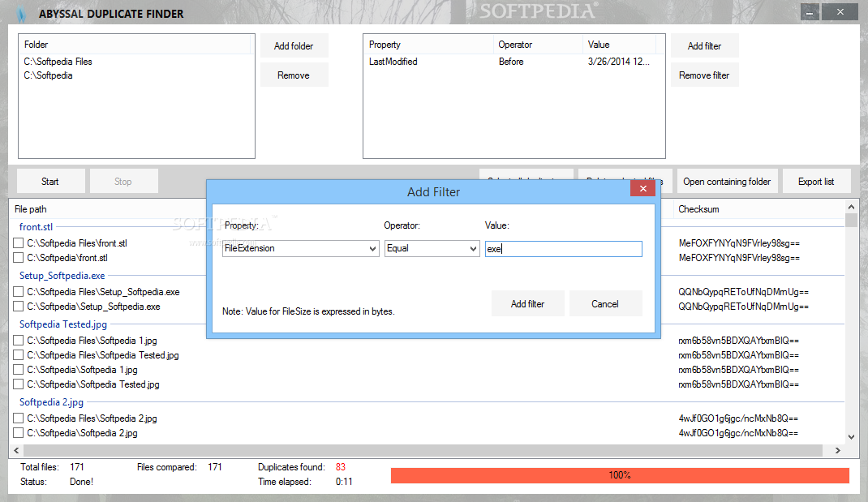
Task: Click the Remove filter button
Action: click(705, 75)
